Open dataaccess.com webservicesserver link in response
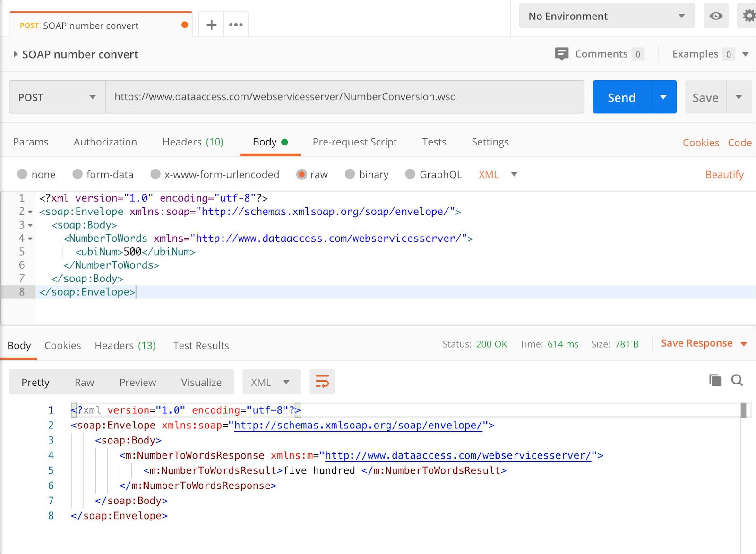 click(458, 455)
